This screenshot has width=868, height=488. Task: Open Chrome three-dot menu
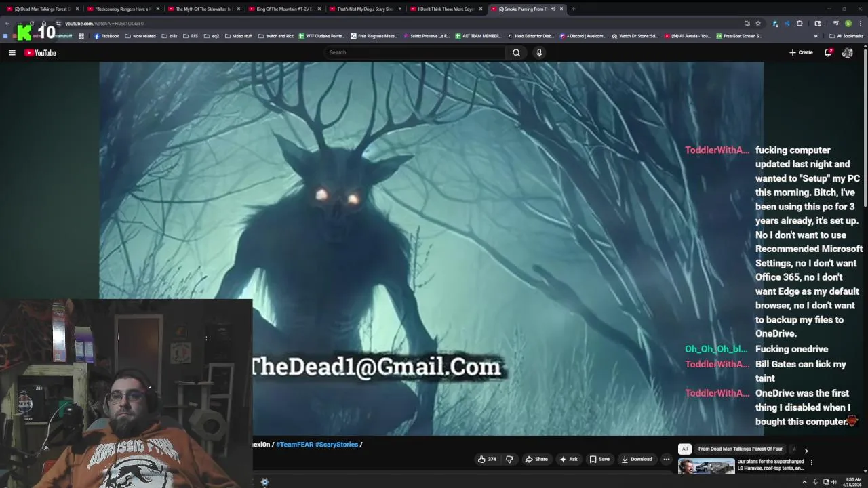point(861,24)
